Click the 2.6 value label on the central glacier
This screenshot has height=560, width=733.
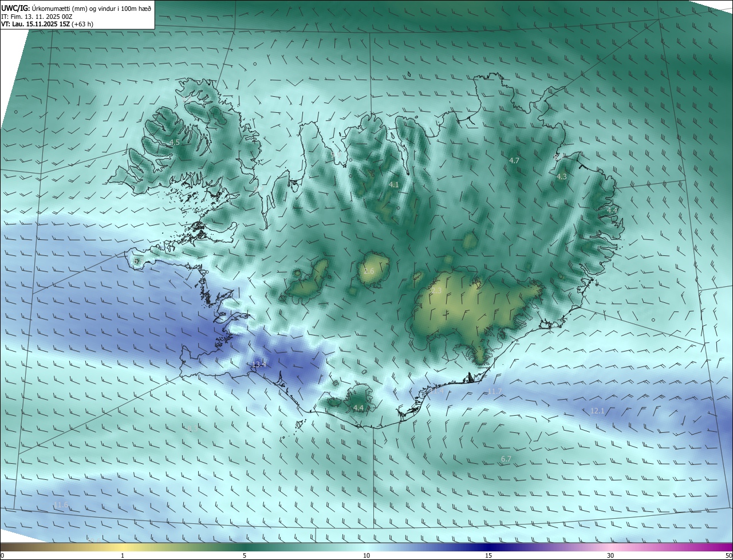tap(368, 271)
